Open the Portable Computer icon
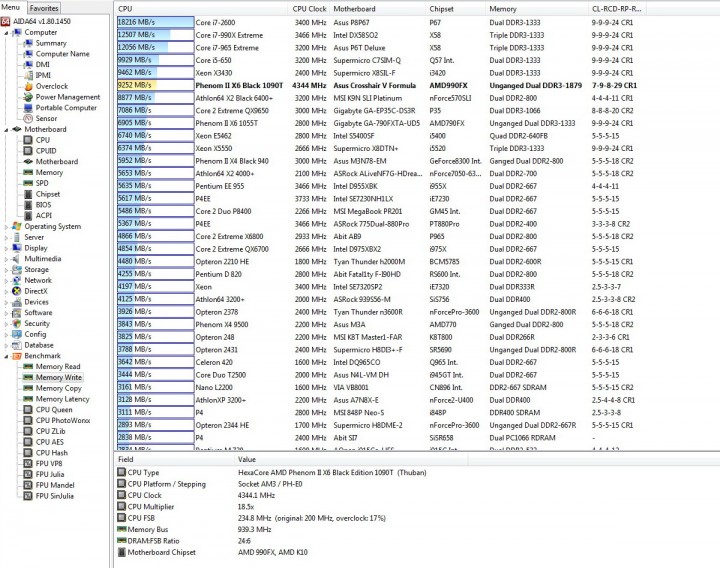720x568 pixels. [x=28, y=108]
